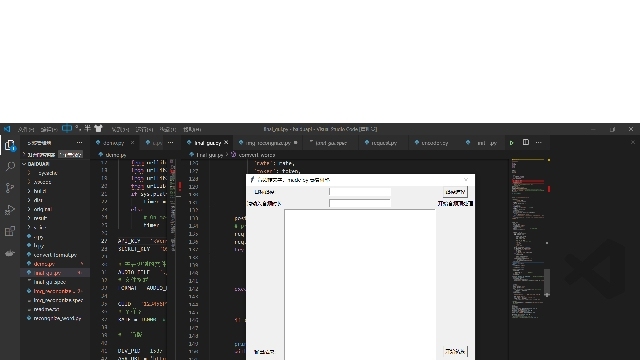Click the VS Code logo in title bar
This screenshot has height=360, width=640.
7,129
